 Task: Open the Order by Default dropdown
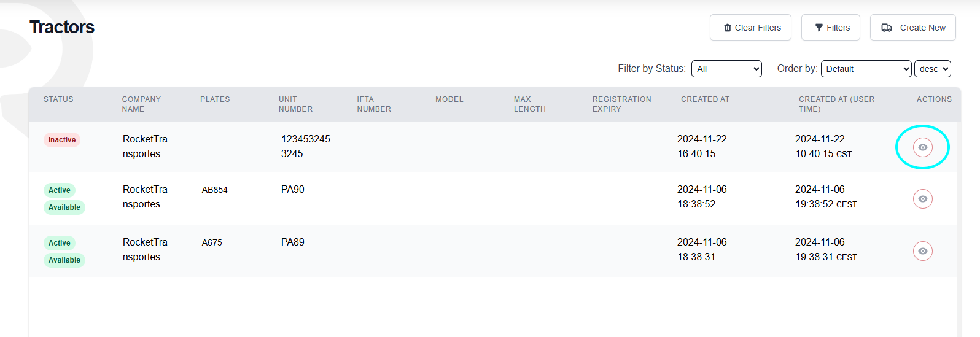[x=866, y=69]
